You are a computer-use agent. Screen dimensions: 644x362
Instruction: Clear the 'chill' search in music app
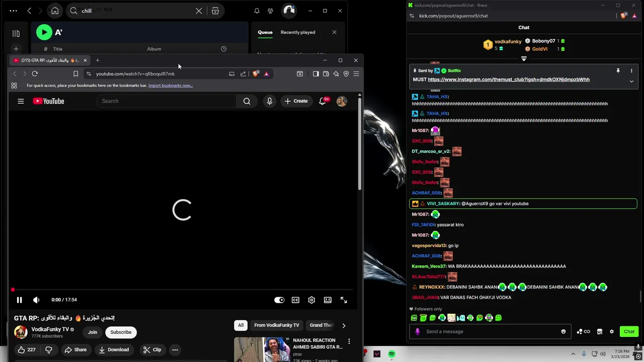click(199, 11)
